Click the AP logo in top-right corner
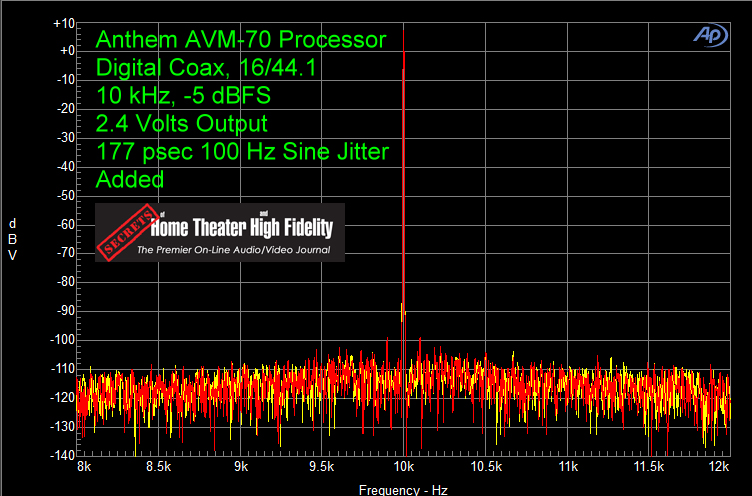Image resolution: width=752 pixels, height=496 pixels. [x=713, y=34]
